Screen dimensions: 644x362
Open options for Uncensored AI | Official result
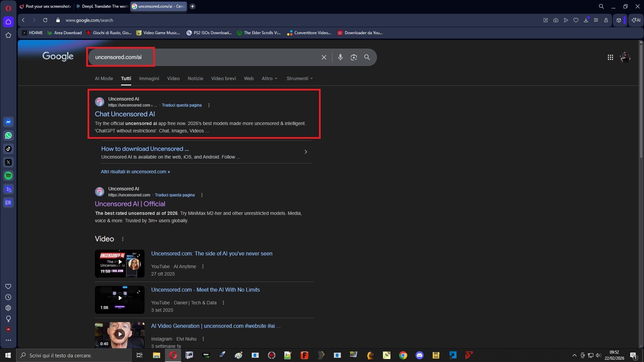pyautogui.click(x=202, y=195)
